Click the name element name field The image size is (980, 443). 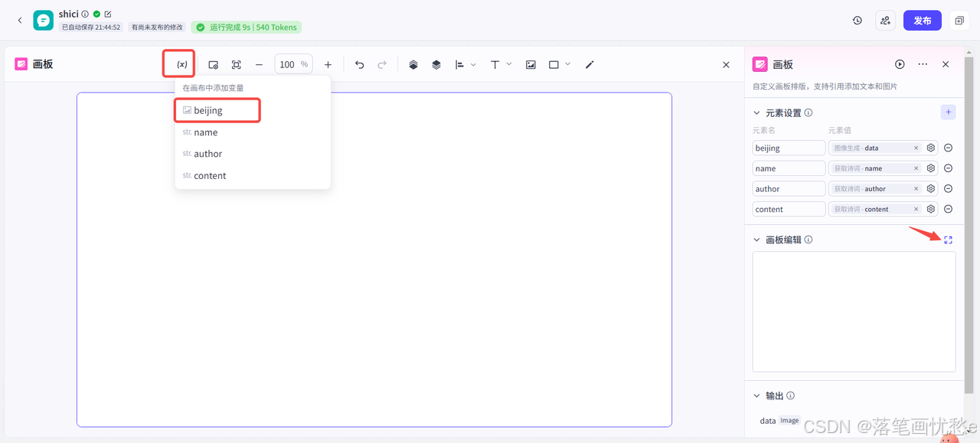[789, 168]
